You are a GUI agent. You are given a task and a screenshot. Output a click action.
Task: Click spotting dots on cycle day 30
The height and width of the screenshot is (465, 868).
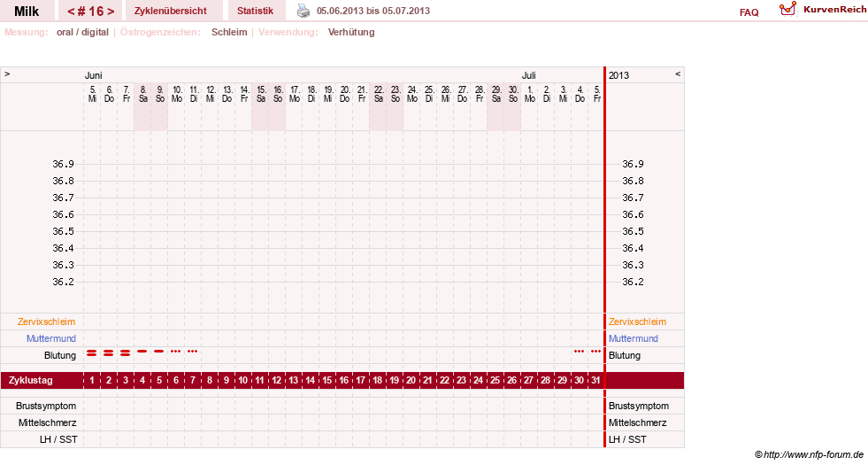[x=579, y=351]
